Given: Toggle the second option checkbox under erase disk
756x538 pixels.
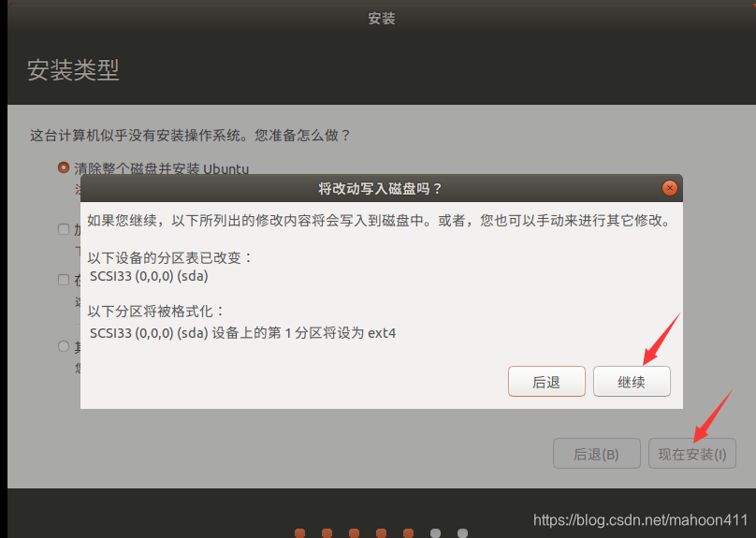Looking at the screenshot, I should pos(64,229).
